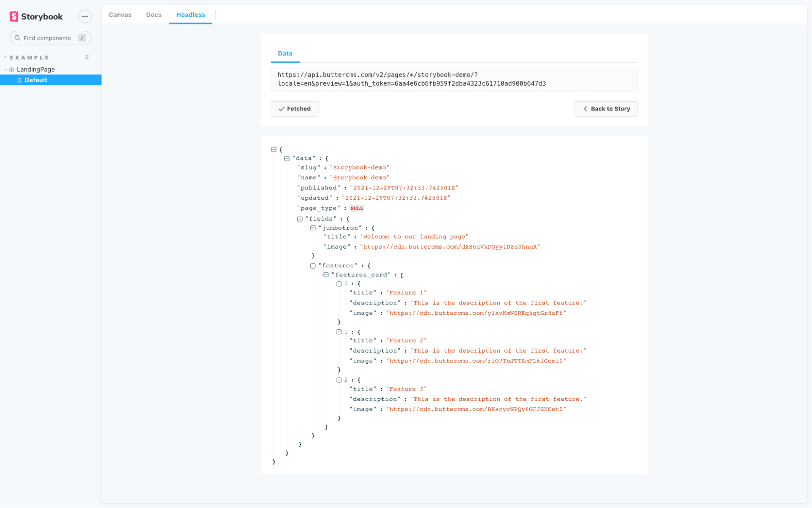
Task: Click the Feature 3 image URL
Action: pos(476,409)
